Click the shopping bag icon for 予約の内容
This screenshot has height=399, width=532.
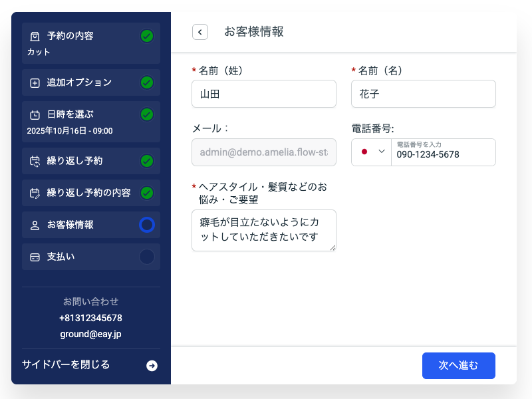[x=35, y=36]
